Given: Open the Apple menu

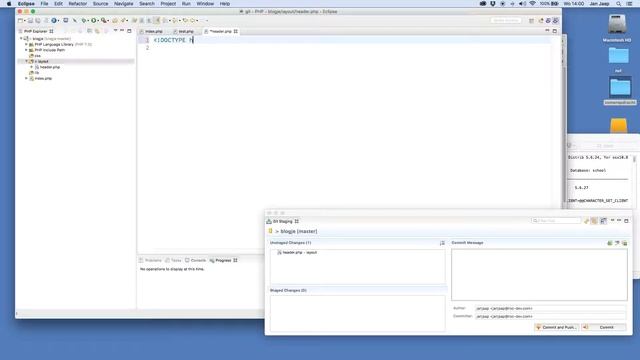Looking at the screenshot, I should [x=9, y=4].
